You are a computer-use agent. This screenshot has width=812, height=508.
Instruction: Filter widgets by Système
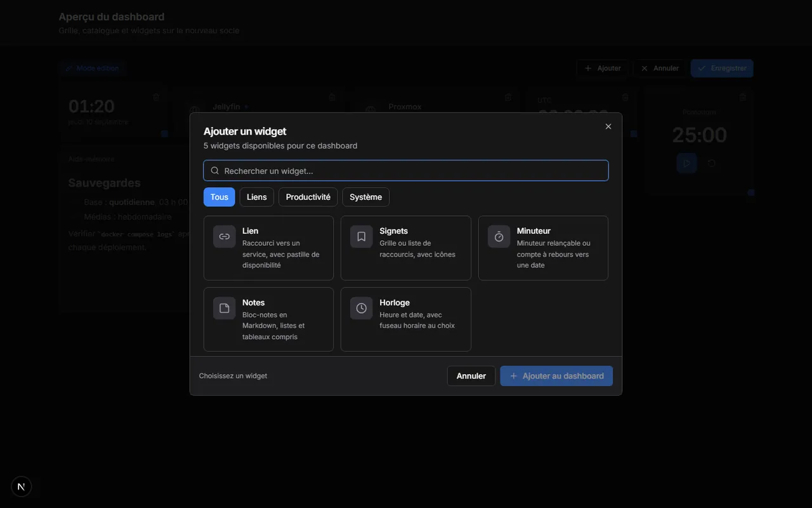coord(366,197)
